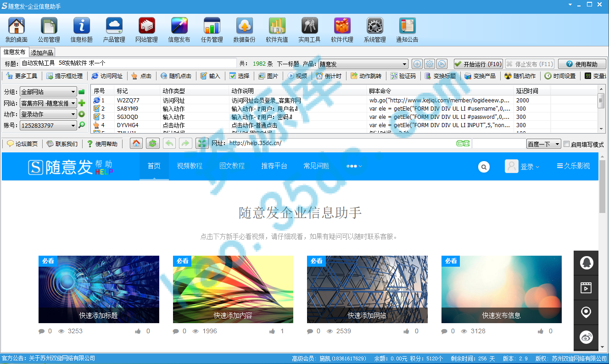The image size is (609, 364).
Task: Click the browser home icon button
Action: [x=136, y=143]
